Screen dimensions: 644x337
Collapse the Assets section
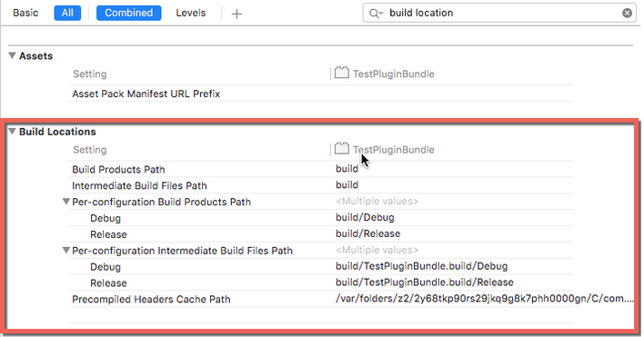12,55
